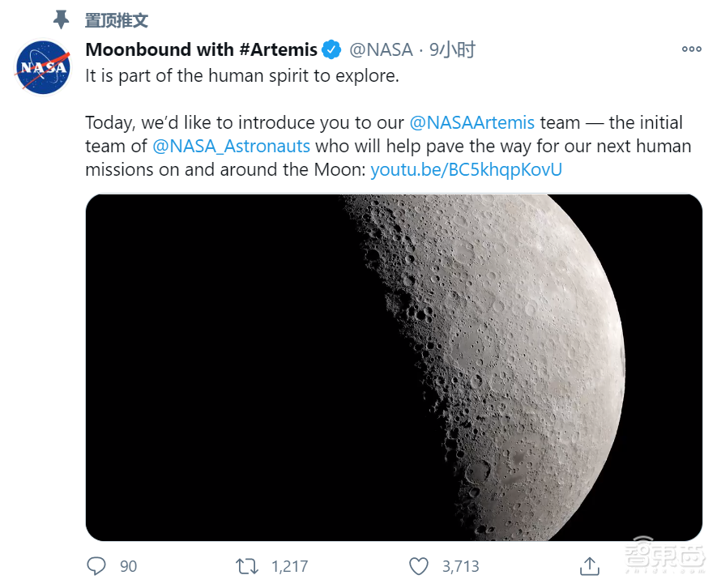
Task: Click the reply speech bubble icon
Action: (x=96, y=565)
